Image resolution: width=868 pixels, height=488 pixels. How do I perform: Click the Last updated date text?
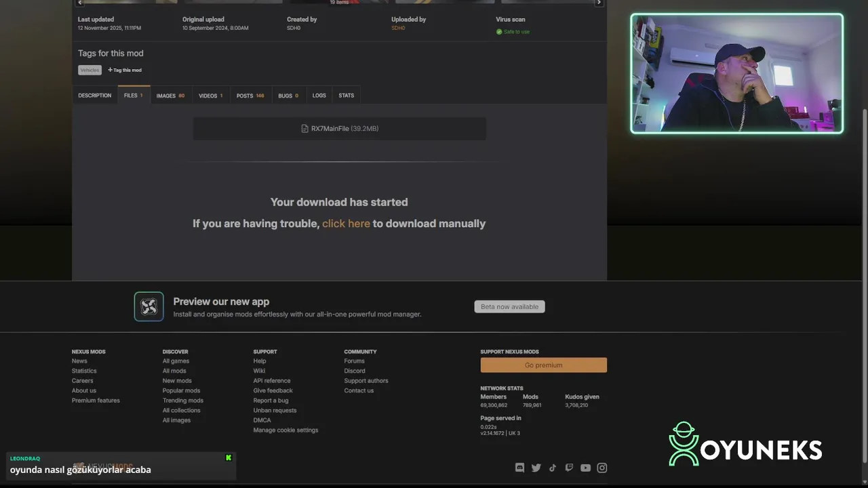[x=109, y=28]
